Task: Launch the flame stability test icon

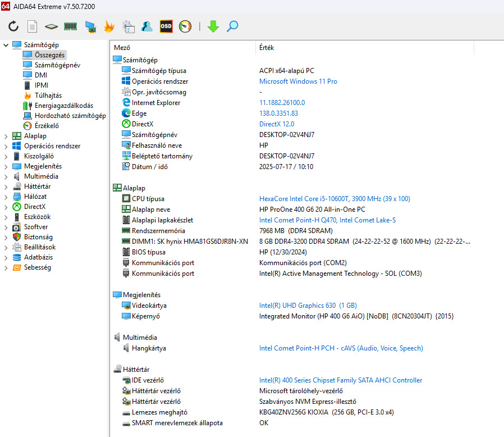Action: (109, 26)
